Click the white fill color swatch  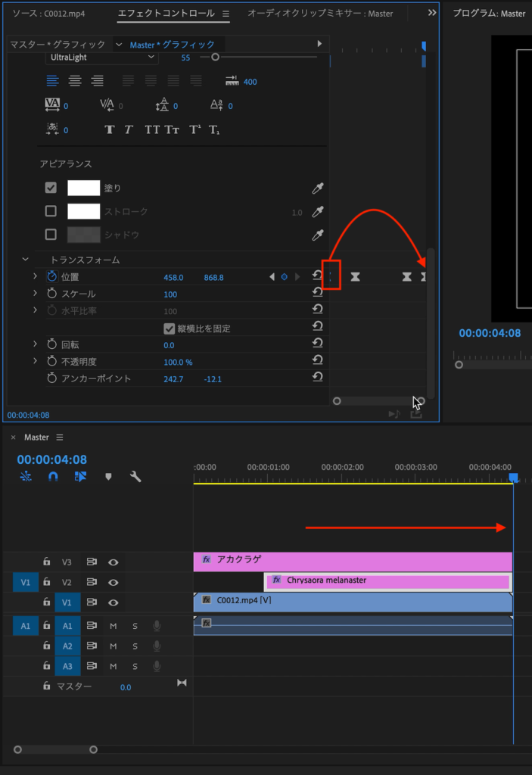point(84,188)
